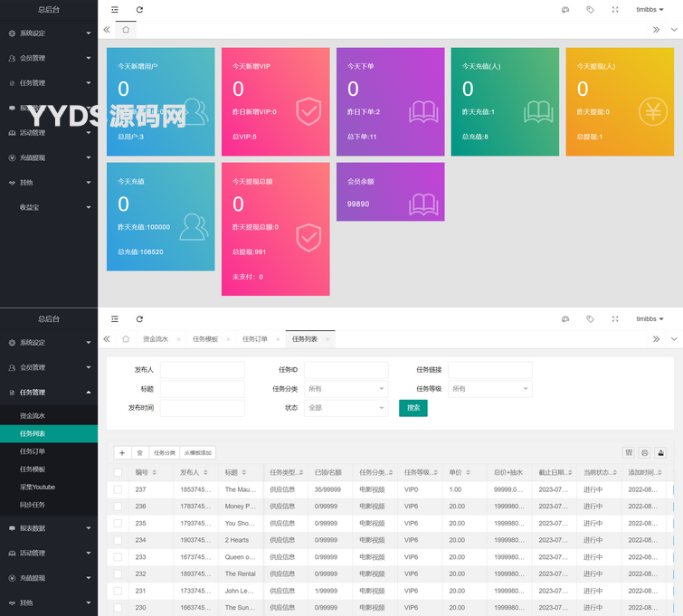This screenshot has height=616, width=683.
Task: Click the 任务ID input field
Action: click(x=346, y=370)
